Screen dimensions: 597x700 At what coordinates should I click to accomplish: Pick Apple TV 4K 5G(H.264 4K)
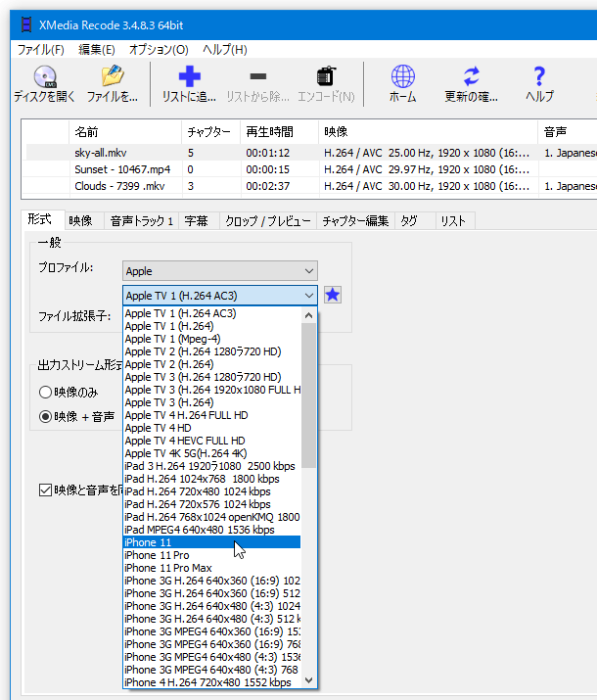[212, 453]
